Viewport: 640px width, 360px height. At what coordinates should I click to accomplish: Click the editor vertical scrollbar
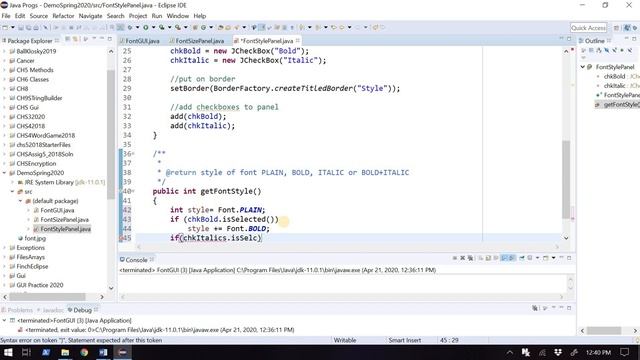566,180
